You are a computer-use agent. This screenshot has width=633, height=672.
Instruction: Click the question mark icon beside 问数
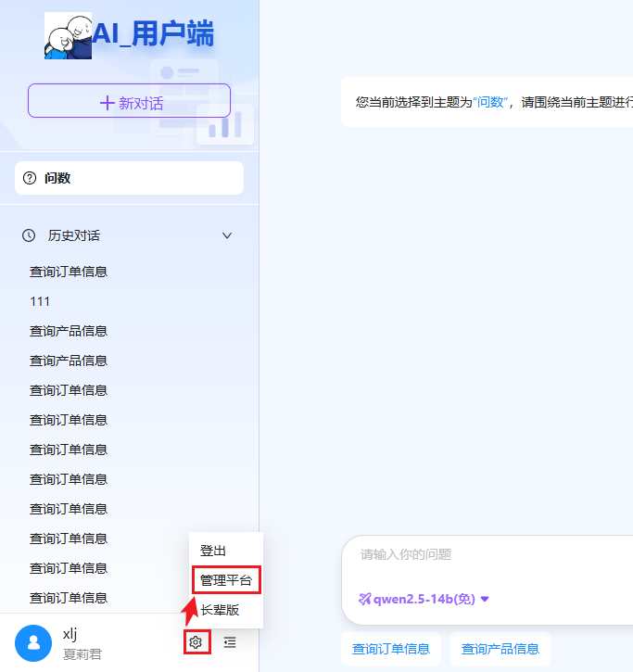[x=29, y=178]
